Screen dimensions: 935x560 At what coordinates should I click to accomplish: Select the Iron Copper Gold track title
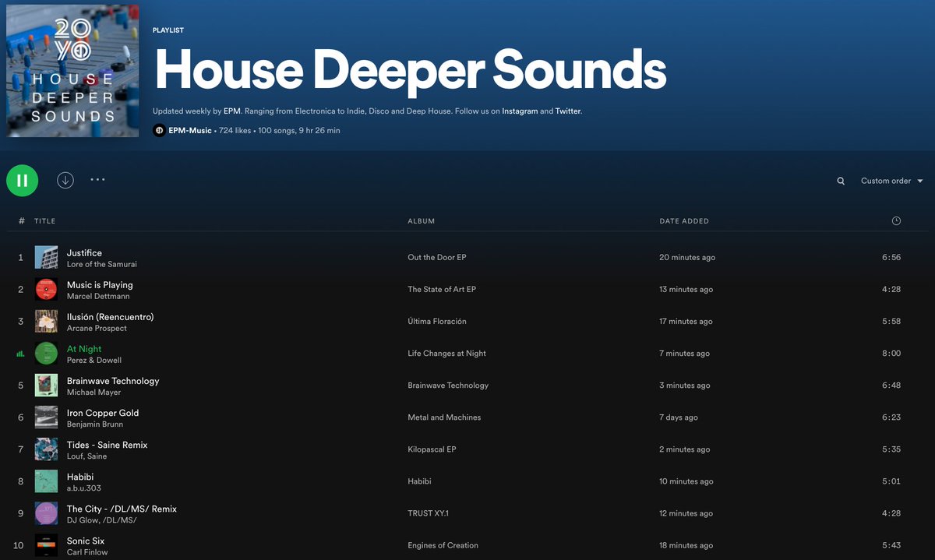pyautogui.click(x=103, y=413)
